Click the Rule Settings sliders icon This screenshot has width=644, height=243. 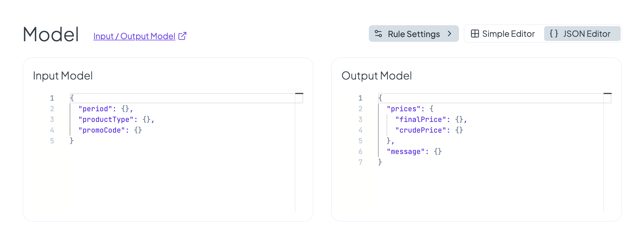click(378, 34)
